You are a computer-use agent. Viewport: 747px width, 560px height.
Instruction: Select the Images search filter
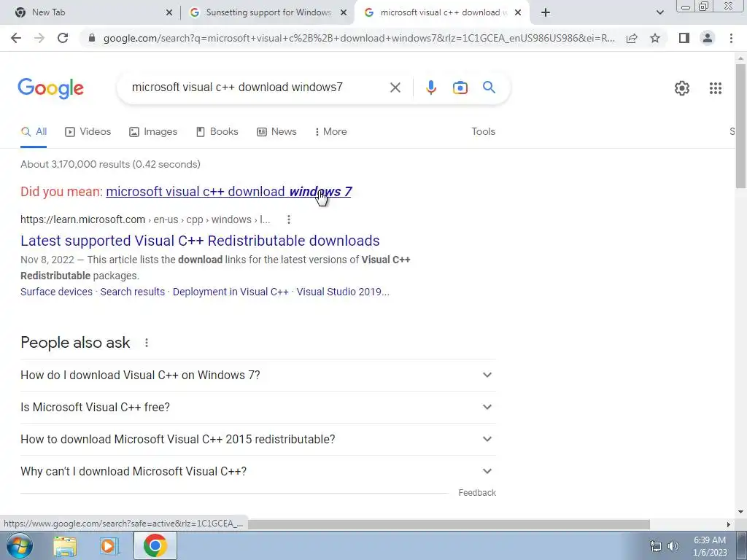153,132
